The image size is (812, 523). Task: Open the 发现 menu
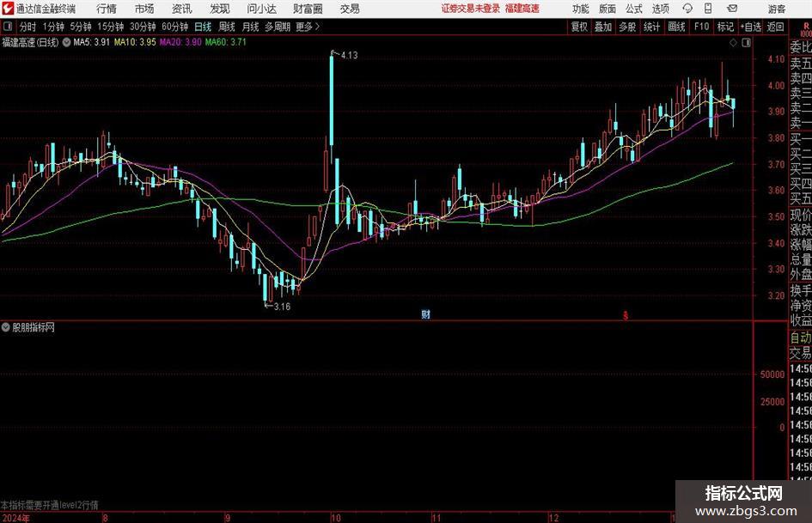tap(220, 9)
